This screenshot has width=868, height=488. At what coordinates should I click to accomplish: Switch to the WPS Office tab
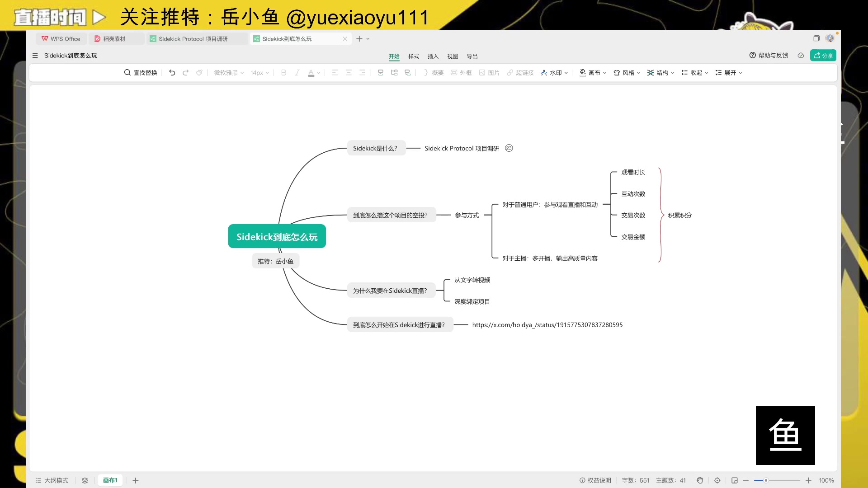point(61,39)
